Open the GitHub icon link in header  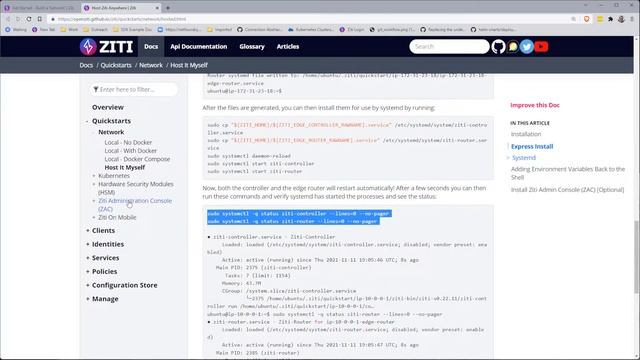pyautogui.click(x=498, y=47)
